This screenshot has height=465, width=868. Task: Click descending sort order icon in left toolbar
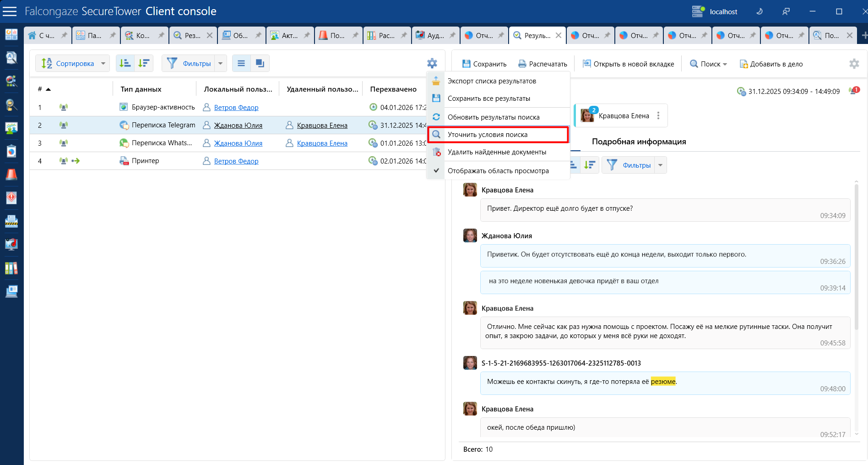pos(144,63)
